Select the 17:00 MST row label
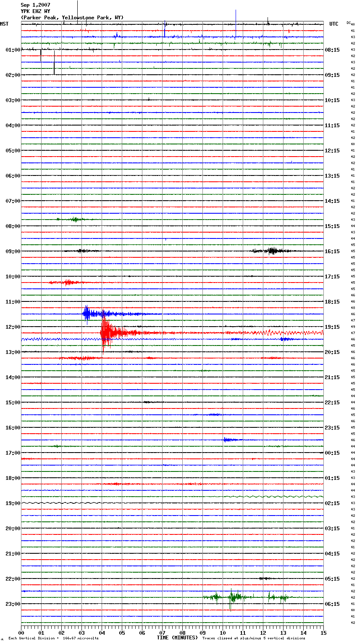The width and height of the screenshot is (357, 644). 13,453
